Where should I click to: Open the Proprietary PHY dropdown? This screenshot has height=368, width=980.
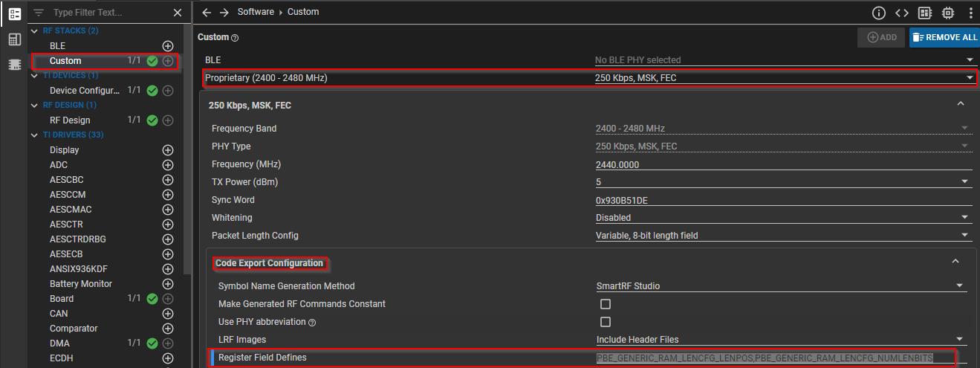785,77
